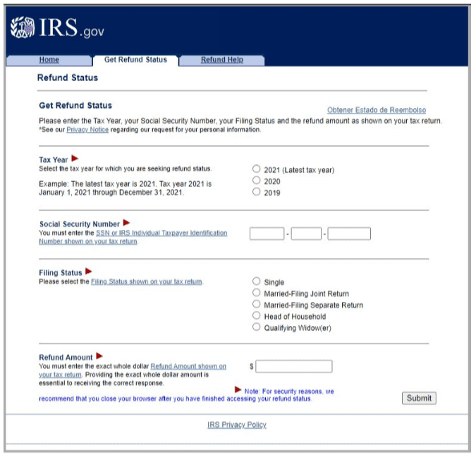The width and height of the screenshot is (476, 455).
Task: Choose Head of Household status
Action: pyautogui.click(x=257, y=315)
